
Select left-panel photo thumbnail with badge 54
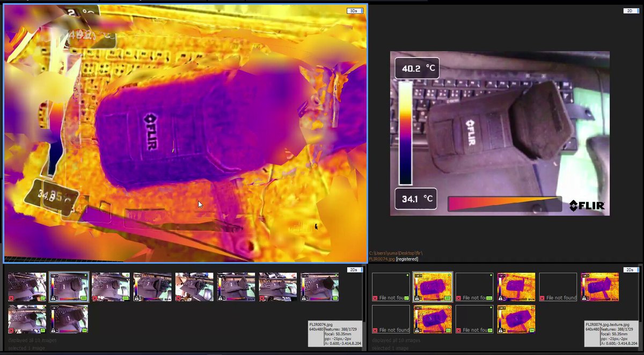(x=69, y=319)
